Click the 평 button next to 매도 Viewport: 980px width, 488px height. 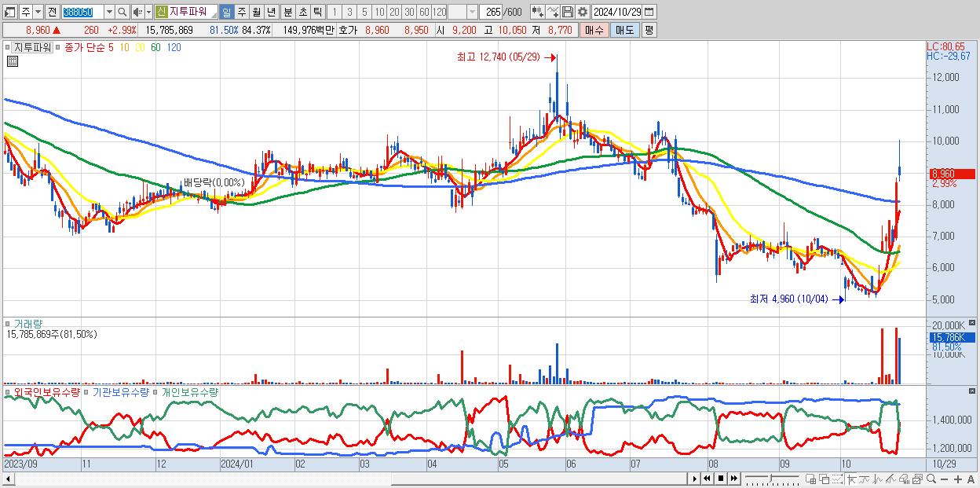pos(649,30)
